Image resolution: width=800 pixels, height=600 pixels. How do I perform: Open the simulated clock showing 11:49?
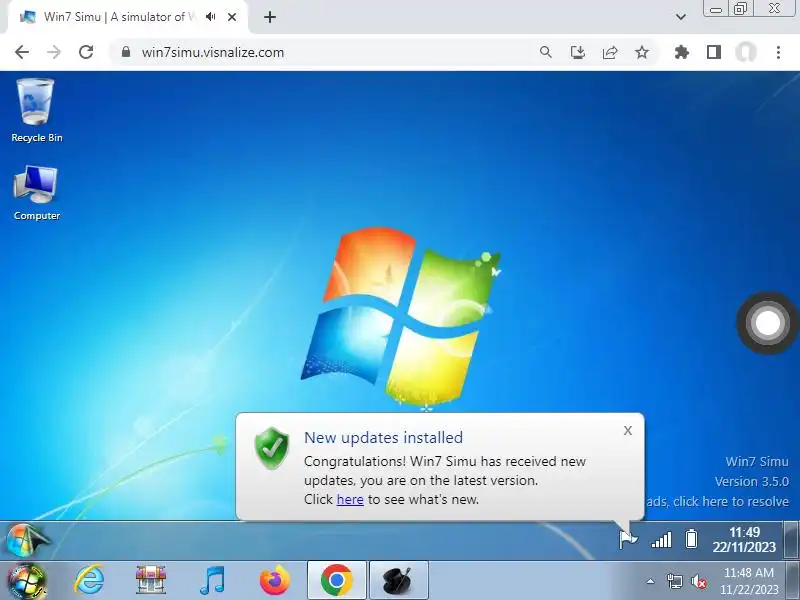pos(744,540)
